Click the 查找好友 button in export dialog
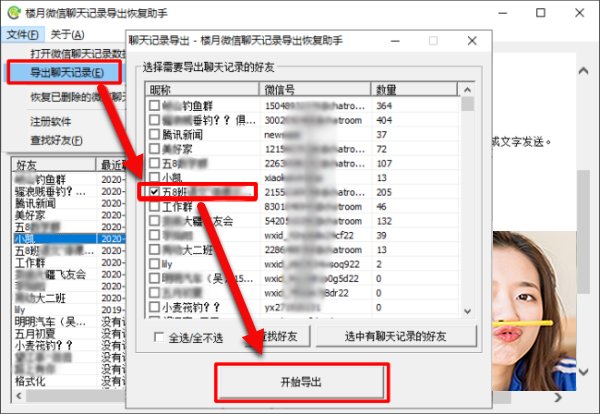 [x=279, y=336]
